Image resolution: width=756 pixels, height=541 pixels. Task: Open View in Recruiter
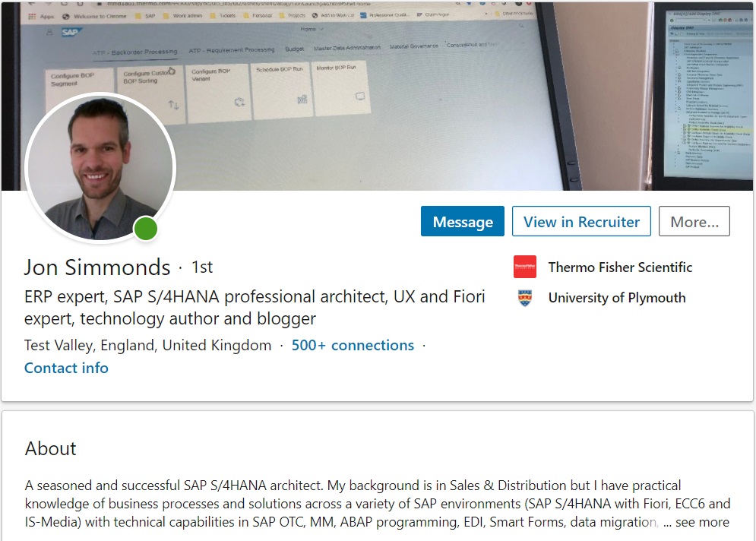pos(581,222)
